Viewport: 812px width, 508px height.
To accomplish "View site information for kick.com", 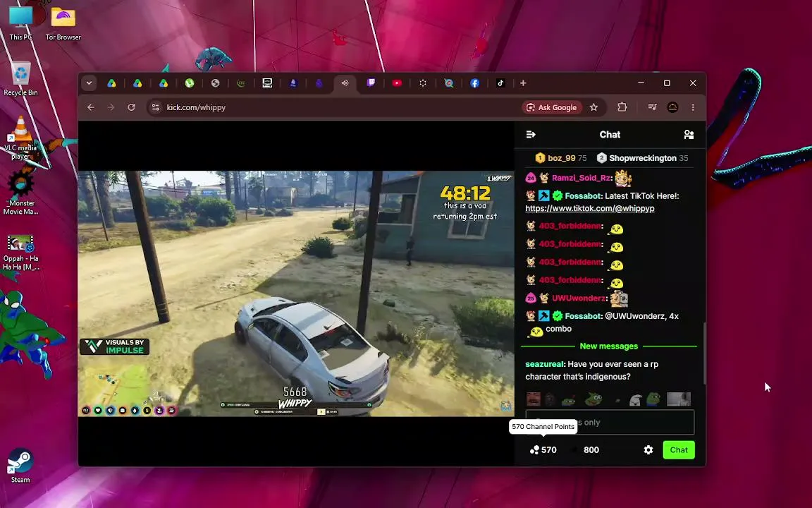I will tap(155, 107).
